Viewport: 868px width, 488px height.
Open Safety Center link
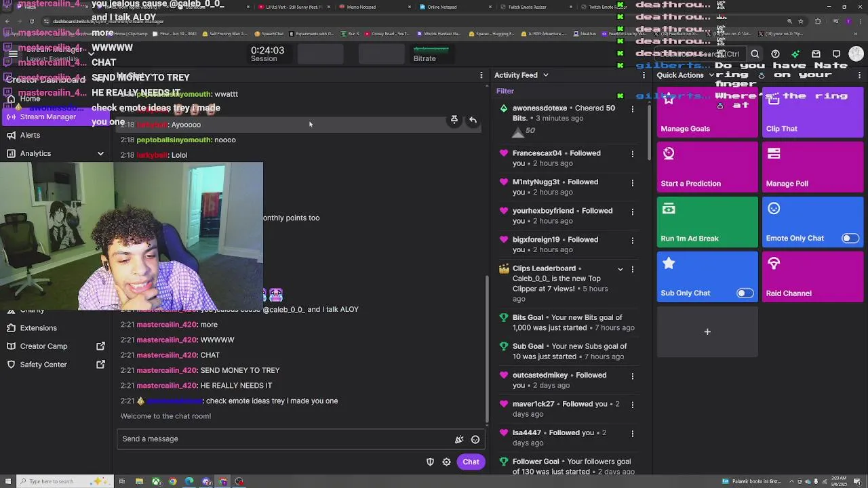click(43, 365)
